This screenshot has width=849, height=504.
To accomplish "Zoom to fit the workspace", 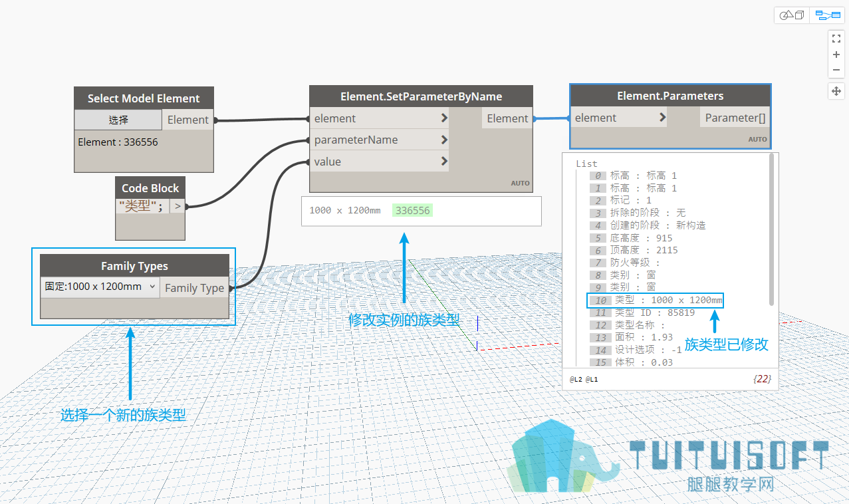I will tap(836, 39).
